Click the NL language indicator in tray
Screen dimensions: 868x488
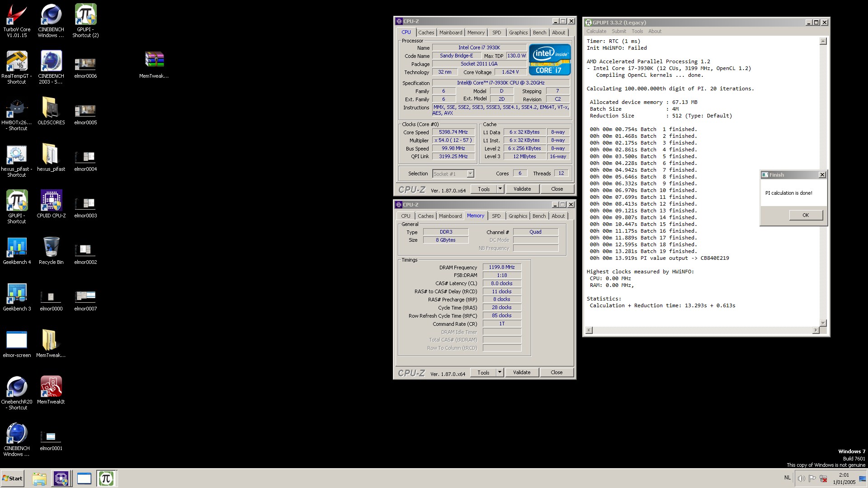point(788,478)
